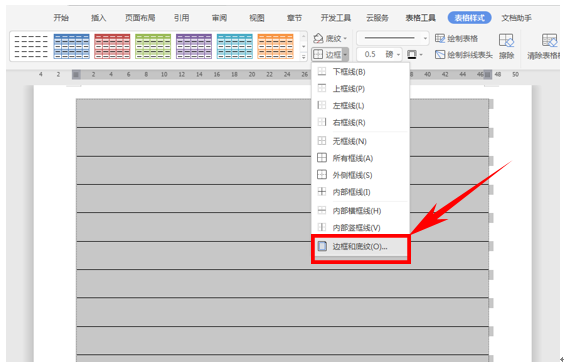Open 边框和底纹(O)... dialog
The width and height of the screenshot is (564, 364).
(360, 247)
